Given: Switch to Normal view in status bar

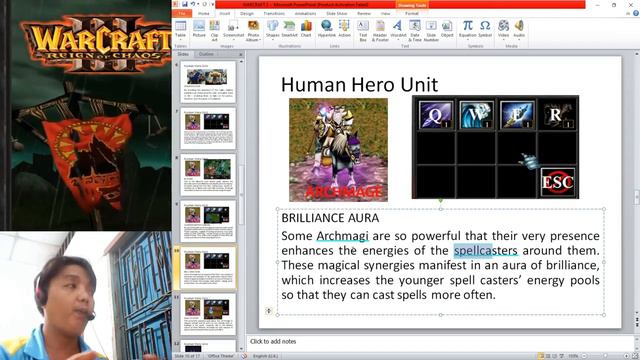Looking at the screenshot, I should click(x=541, y=356).
